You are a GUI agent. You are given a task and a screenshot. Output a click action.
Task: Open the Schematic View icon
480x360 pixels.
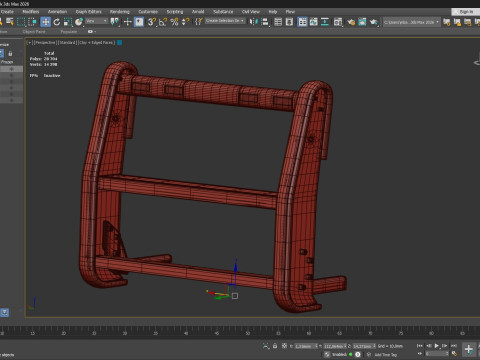(325, 22)
